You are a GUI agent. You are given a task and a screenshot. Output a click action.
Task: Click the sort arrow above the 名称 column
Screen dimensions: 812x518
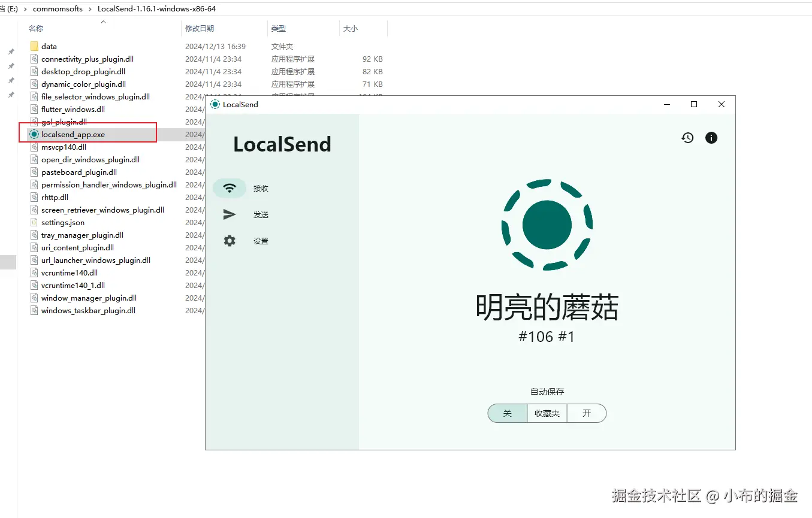(102, 22)
